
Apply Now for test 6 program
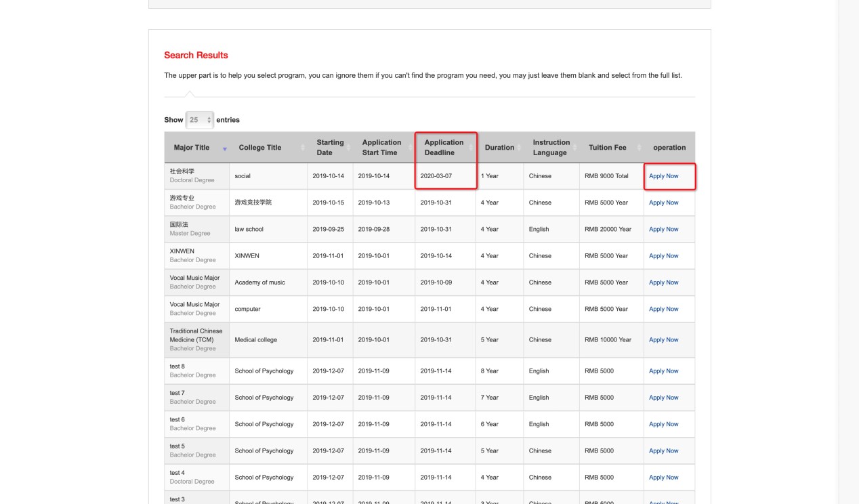pyautogui.click(x=663, y=424)
